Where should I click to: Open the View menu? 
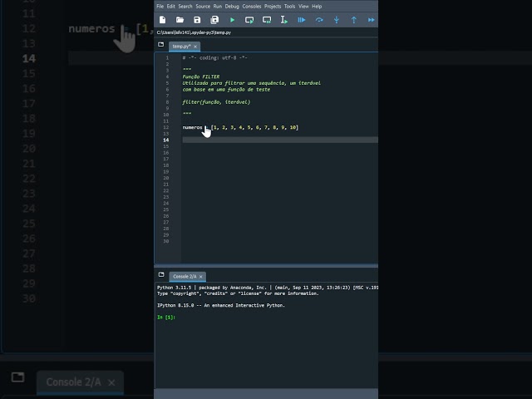coord(303,6)
